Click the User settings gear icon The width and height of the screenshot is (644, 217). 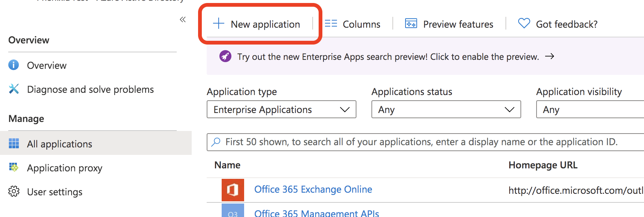[14, 191]
